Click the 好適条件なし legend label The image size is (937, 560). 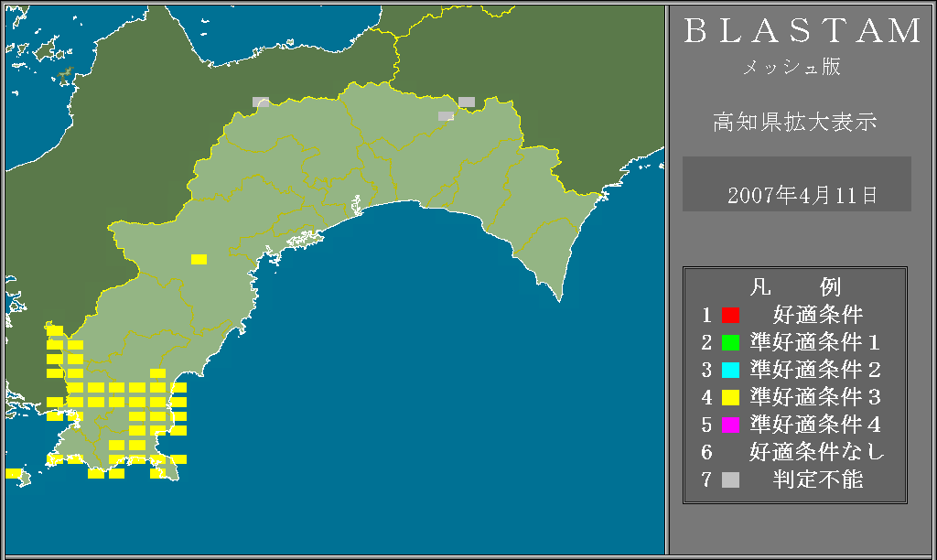[x=817, y=452]
